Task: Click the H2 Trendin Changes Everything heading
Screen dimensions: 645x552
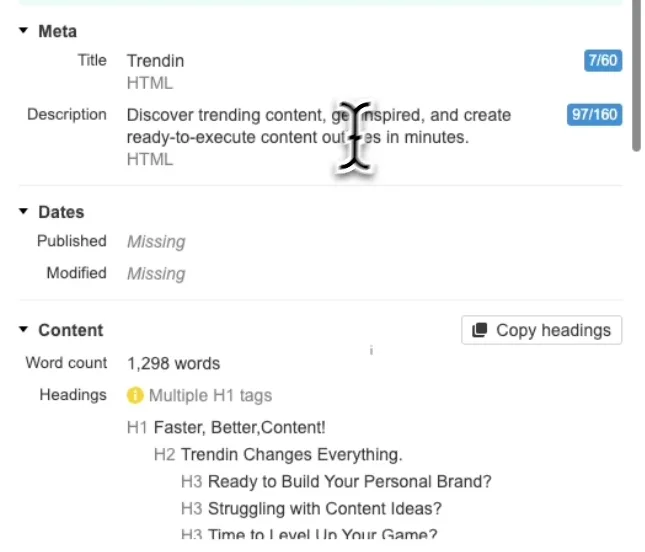Action: 278,455
